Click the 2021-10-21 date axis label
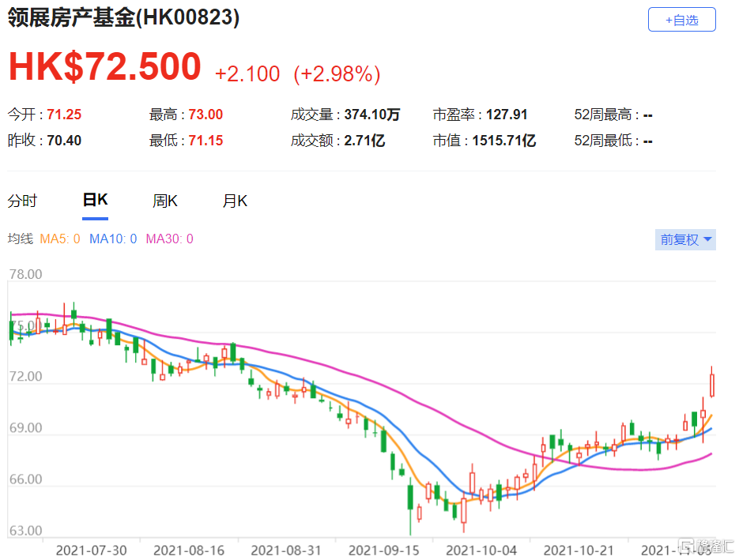Image resolution: width=739 pixels, height=560 pixels. tap(579, 550)
